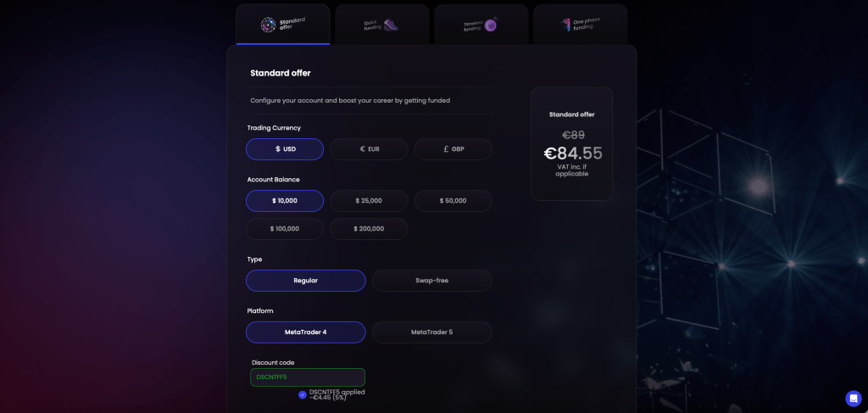The height and width of the screenshot is (413, 868).
Task: Select the $10,000 account balance
Action: 285,201
